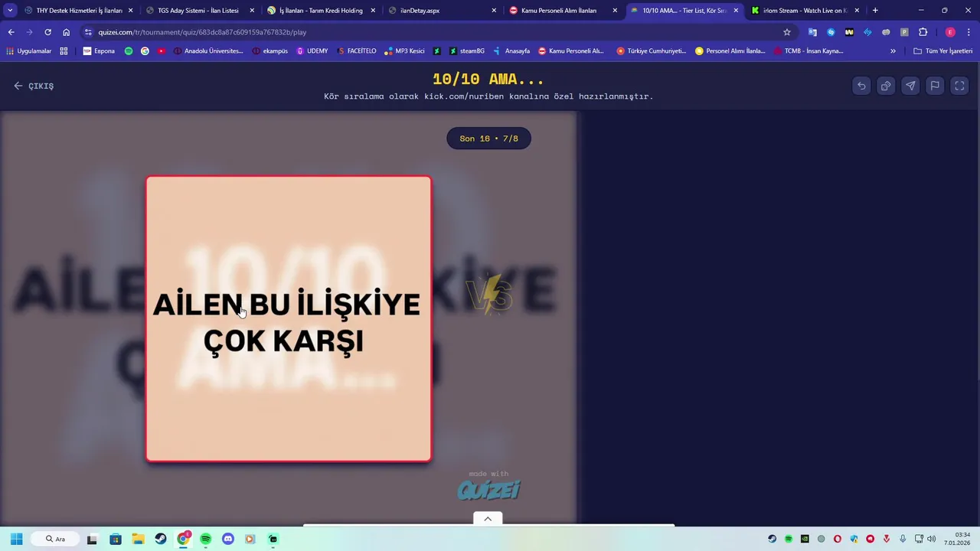
Task: Switch to Kamu Personeli Alım İlanları tab
Action: [562, 11]
